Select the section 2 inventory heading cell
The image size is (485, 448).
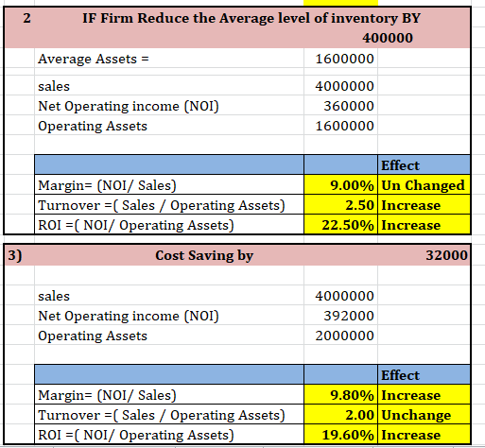[251, 18]
